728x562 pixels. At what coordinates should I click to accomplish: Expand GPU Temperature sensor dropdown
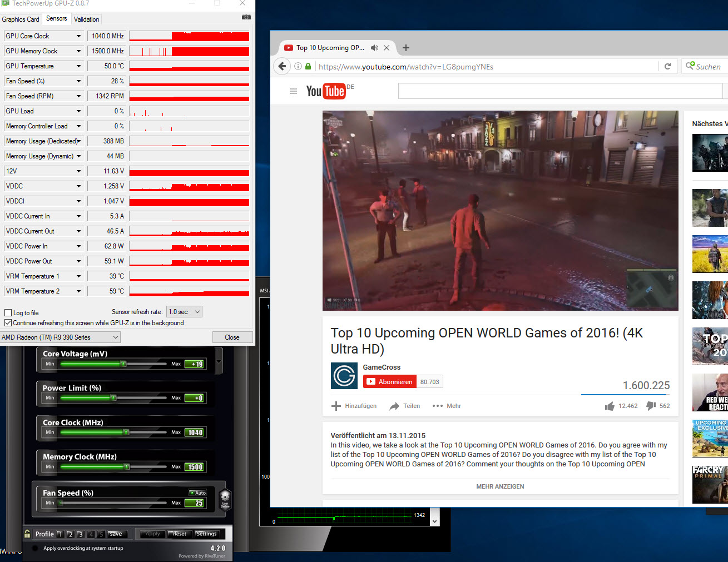tap(78, 66)
